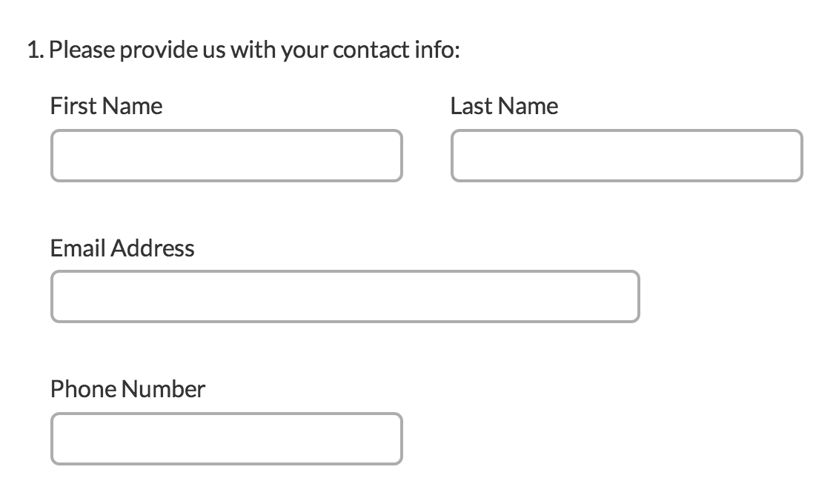The image size is (836, 504).
Task: Activate the Phone Number text box
Action: pyautogui.click(x=226, y=439)
